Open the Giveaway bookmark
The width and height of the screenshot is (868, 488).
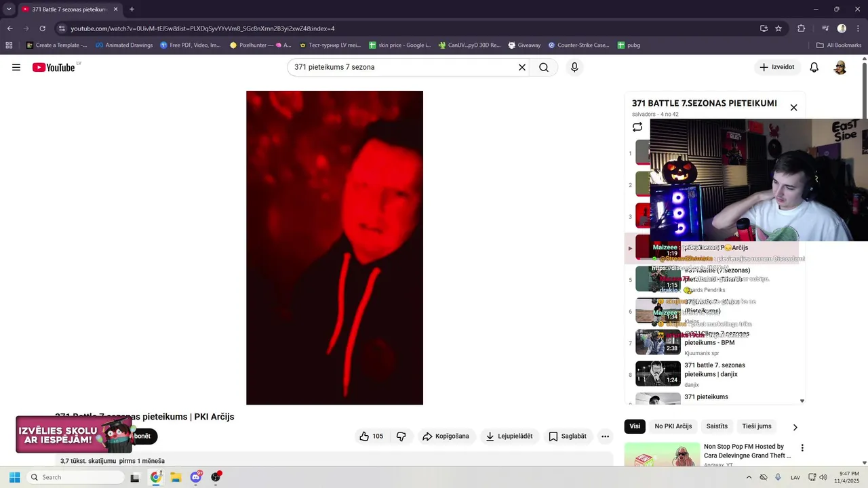click(x=524, y=45)
